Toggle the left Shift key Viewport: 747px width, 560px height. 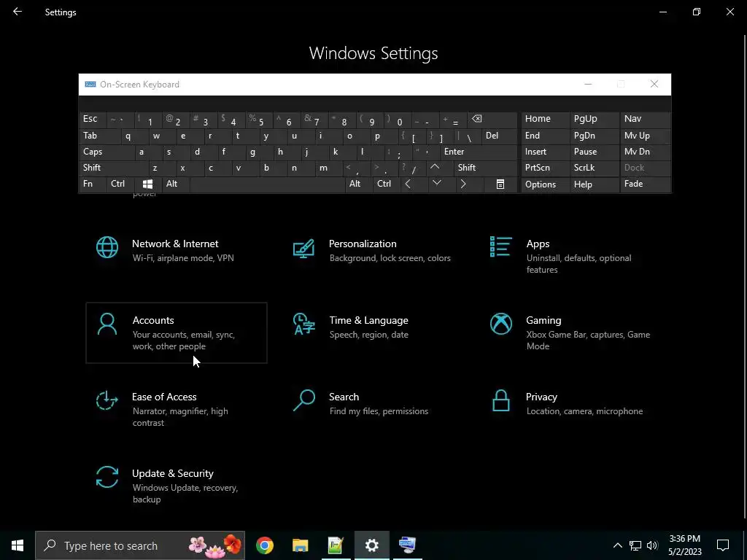click(113, 168)
